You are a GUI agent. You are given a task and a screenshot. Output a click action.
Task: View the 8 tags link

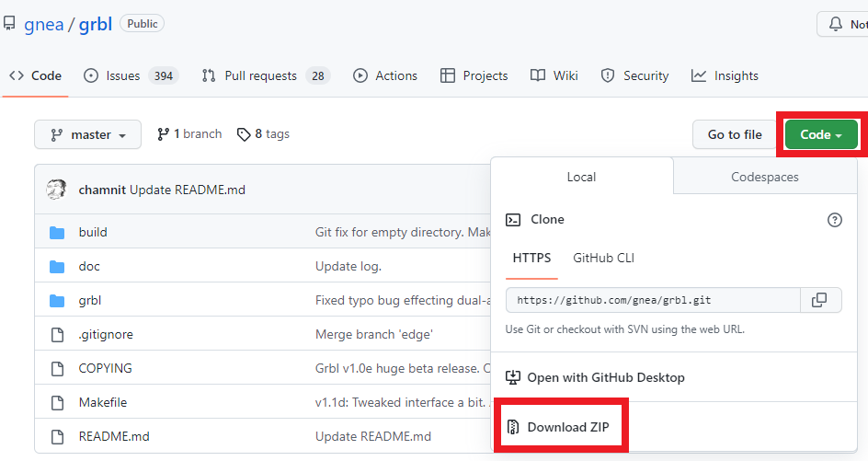tap(263, 134)
